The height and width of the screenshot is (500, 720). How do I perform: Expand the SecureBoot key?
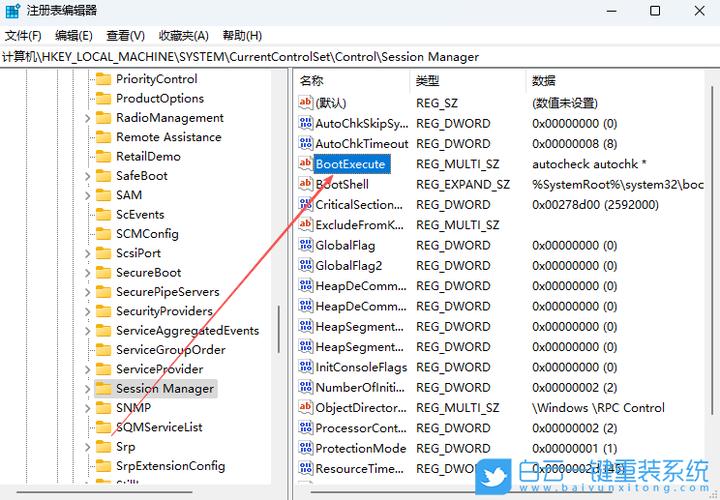pos(87,273)
